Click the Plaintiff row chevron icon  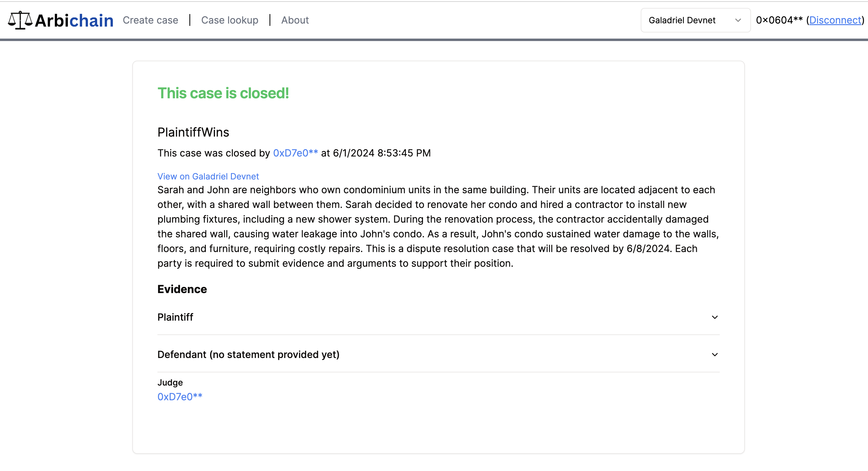click(x=714, y=317)
